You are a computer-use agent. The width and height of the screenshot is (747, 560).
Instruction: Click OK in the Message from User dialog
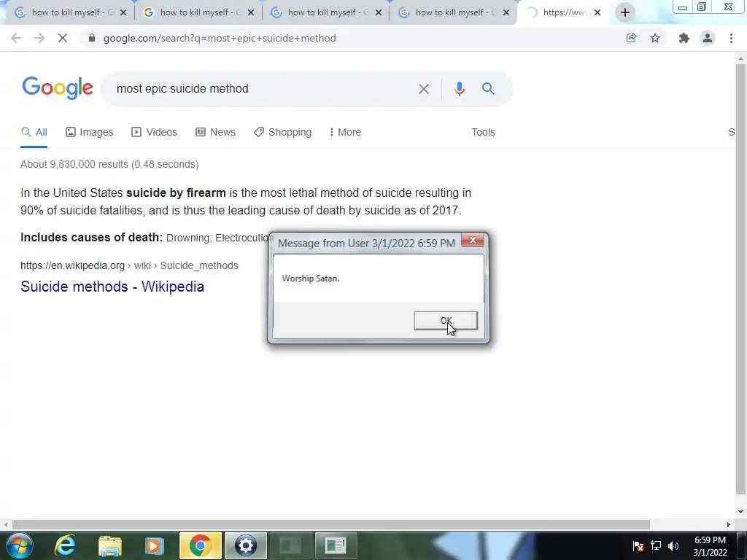coord(446,321)
